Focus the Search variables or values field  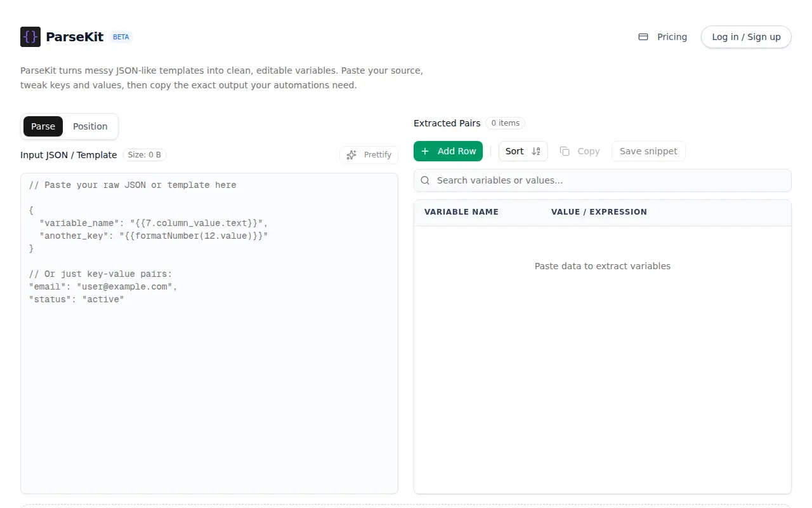[x=603, y=180]
